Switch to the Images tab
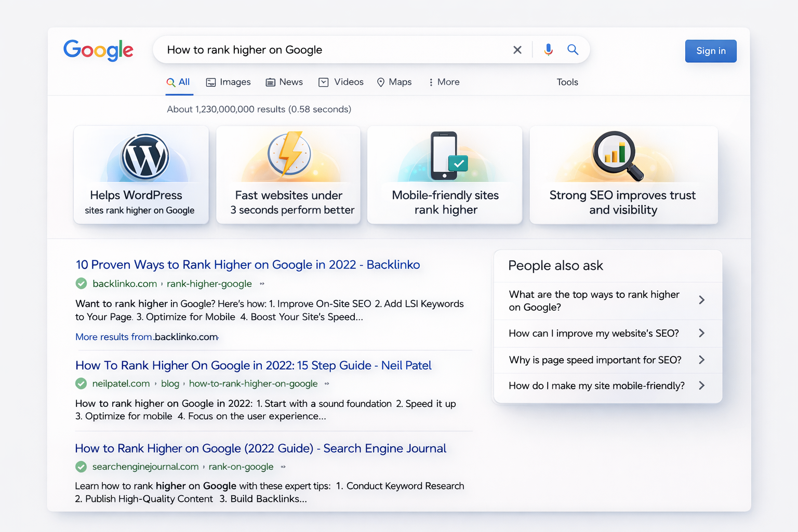This screenshot has height=532, width=798. [x=228, y=82]
